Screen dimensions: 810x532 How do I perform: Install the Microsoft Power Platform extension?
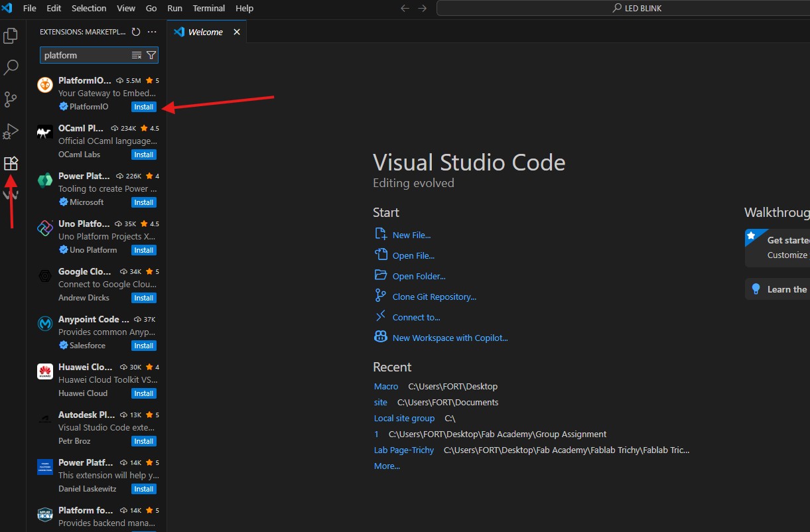point(144,202)
